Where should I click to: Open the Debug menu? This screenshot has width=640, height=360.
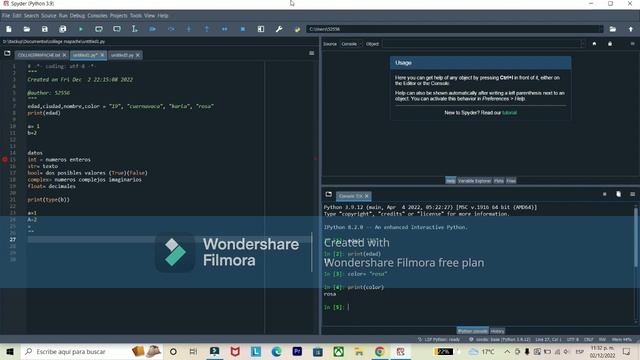(x=77, y=16)
